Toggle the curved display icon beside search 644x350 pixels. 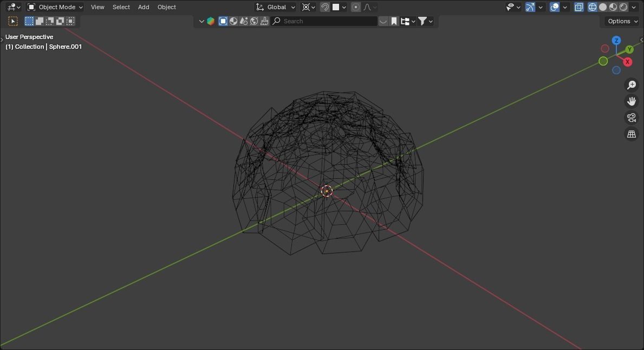383,21
